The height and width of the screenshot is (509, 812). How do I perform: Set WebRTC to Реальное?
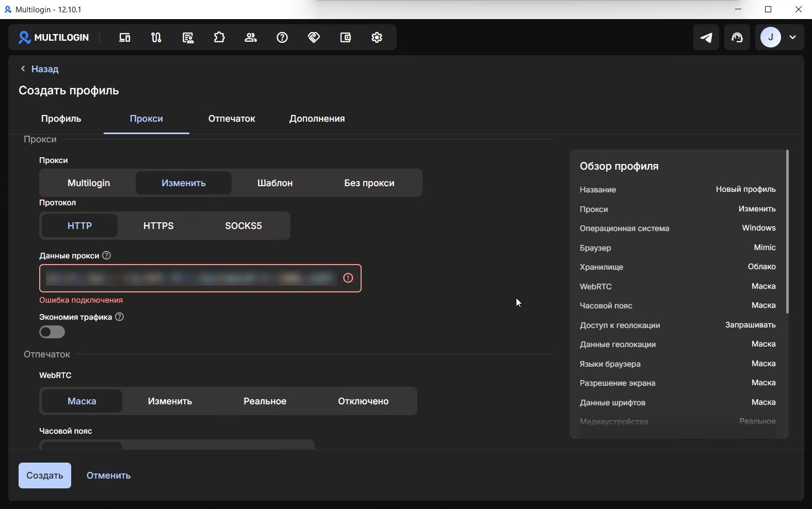[x=265, y=401]
